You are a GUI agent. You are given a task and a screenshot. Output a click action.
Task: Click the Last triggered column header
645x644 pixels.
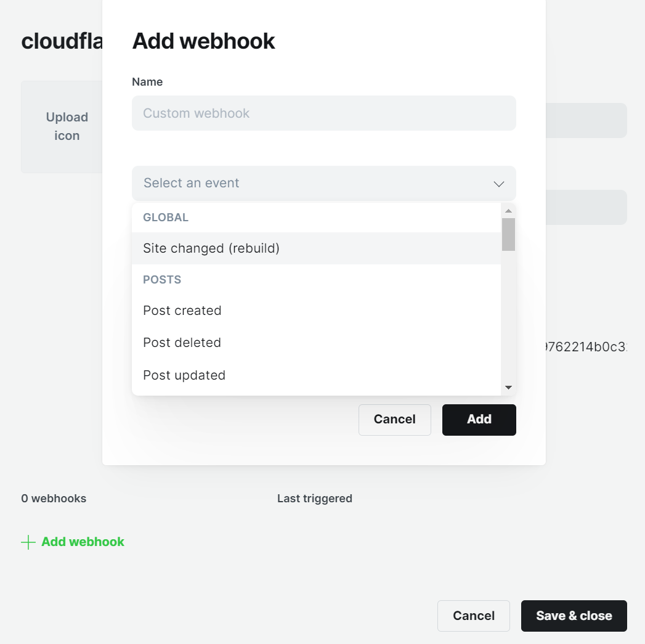[x=314, y=499]
